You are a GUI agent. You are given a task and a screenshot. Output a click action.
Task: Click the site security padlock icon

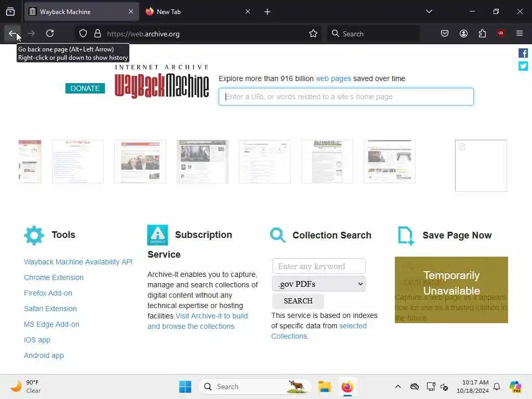(98, 33)
